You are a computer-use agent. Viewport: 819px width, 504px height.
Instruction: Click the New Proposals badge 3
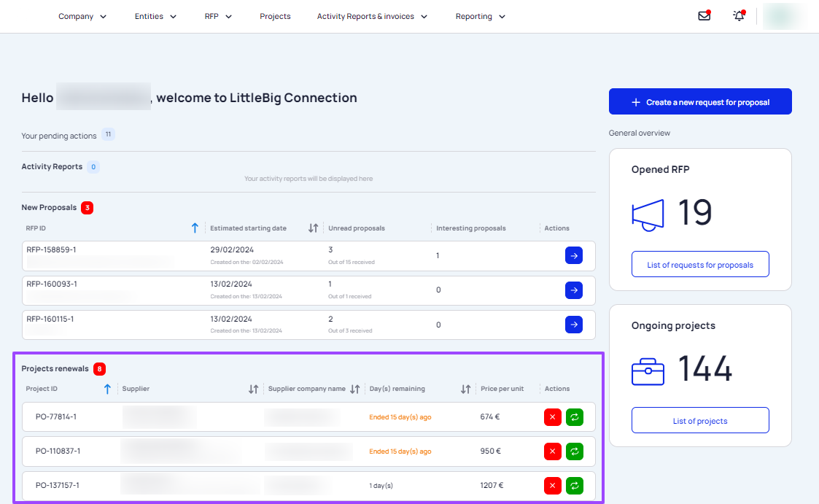tap(88, 208)
